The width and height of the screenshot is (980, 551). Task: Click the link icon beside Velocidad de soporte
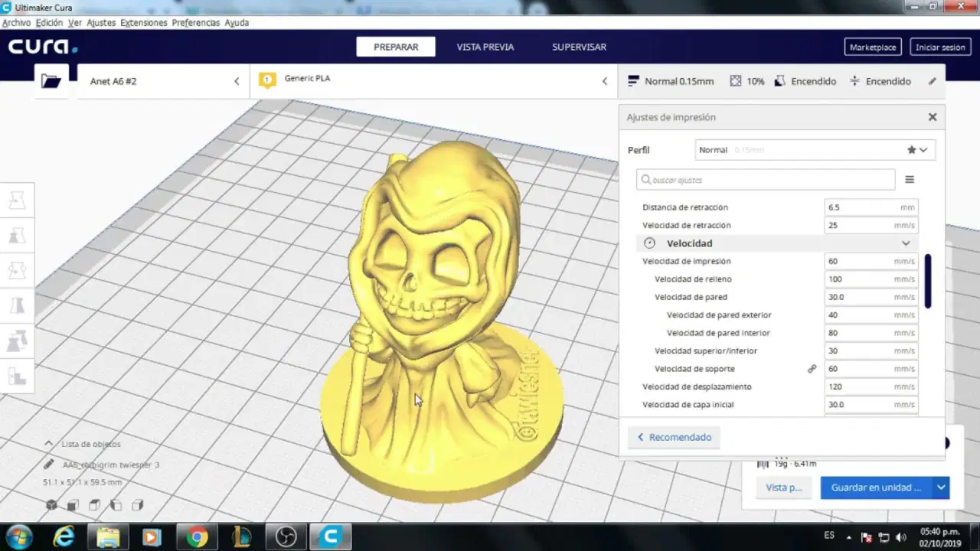point(812,369)
